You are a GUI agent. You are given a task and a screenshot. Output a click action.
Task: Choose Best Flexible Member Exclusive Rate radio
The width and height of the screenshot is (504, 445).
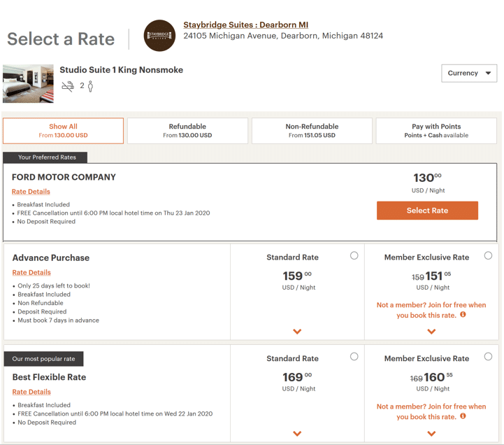click(488, 357)
